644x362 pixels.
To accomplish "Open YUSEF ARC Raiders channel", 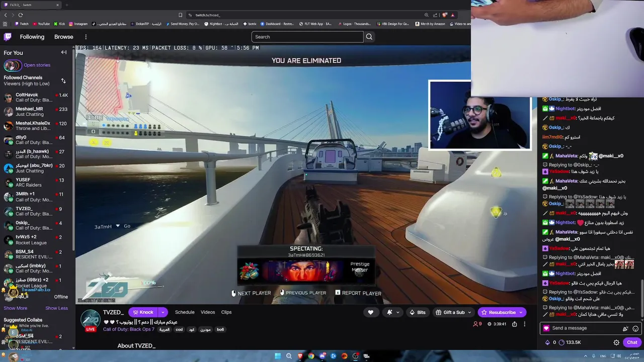I will coord(36,183).
